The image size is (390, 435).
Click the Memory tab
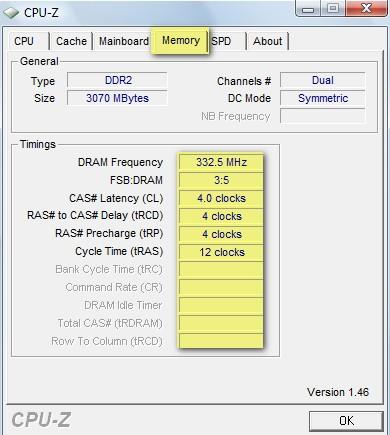click(181, 41)
